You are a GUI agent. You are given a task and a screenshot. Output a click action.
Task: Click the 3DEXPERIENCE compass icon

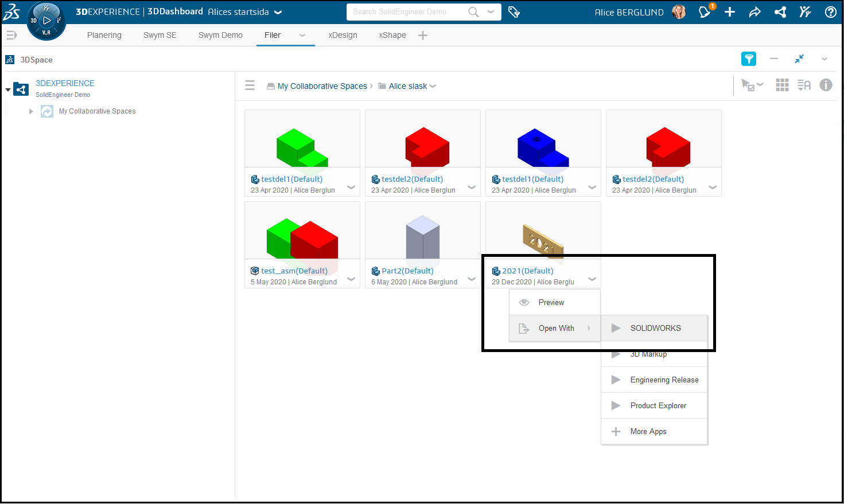point(46,21)
